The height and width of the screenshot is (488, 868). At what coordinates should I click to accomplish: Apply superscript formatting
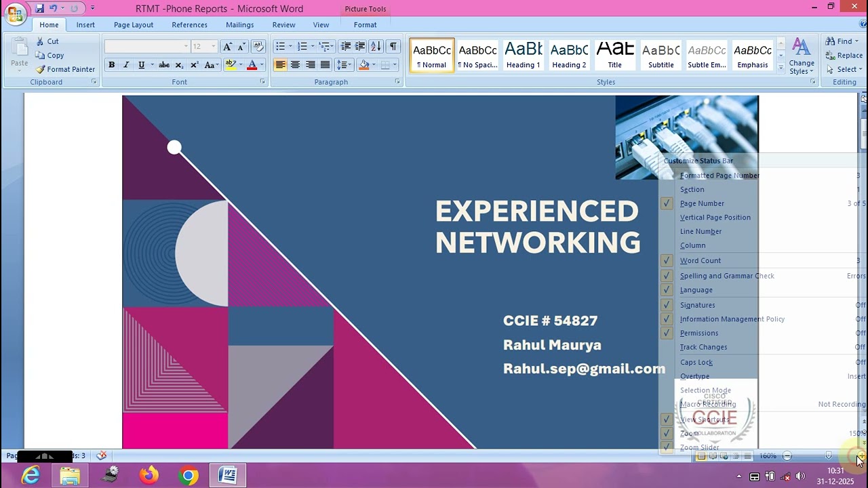[194, 65]
